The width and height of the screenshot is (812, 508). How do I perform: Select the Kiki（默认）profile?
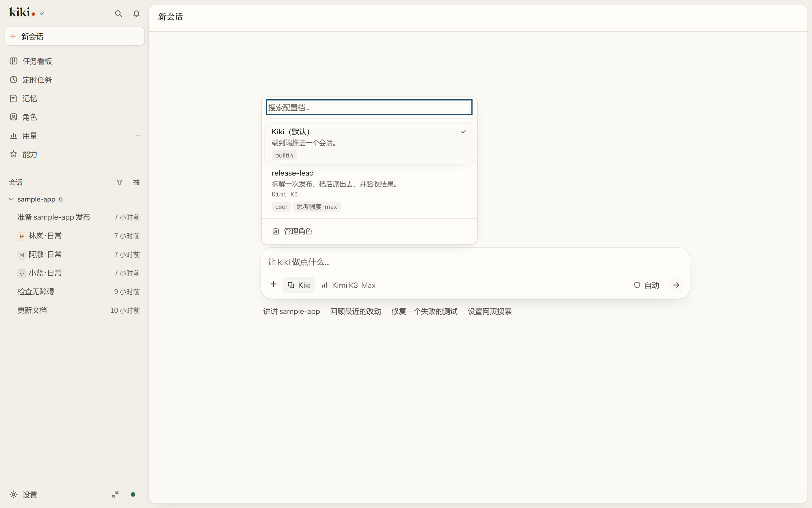(369, 143)
